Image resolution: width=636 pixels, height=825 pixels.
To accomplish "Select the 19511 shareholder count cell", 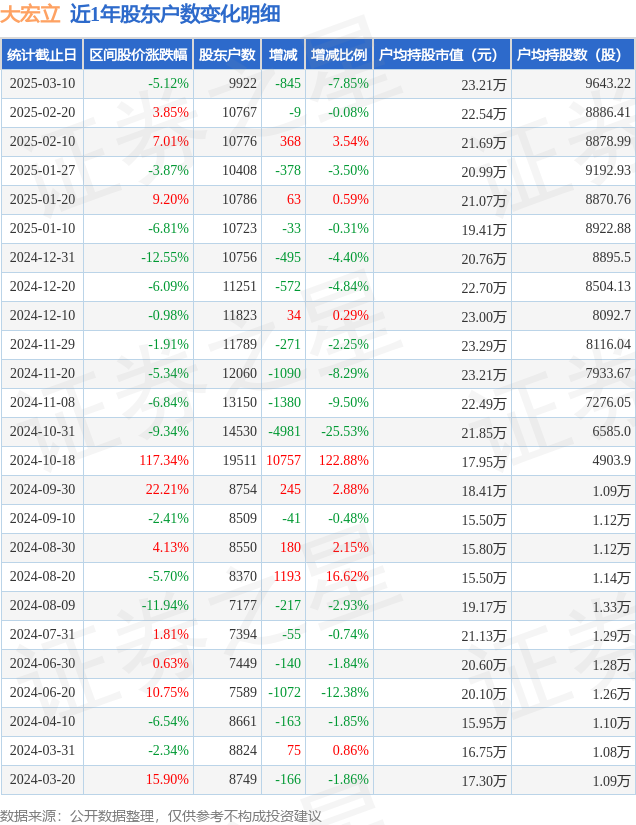I will 240,460.
